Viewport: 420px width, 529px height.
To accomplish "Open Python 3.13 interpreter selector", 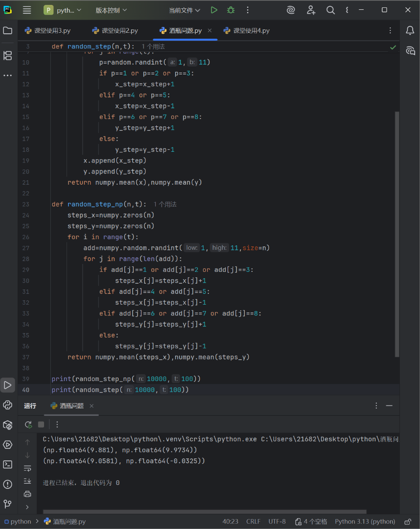I will [365, 522].
